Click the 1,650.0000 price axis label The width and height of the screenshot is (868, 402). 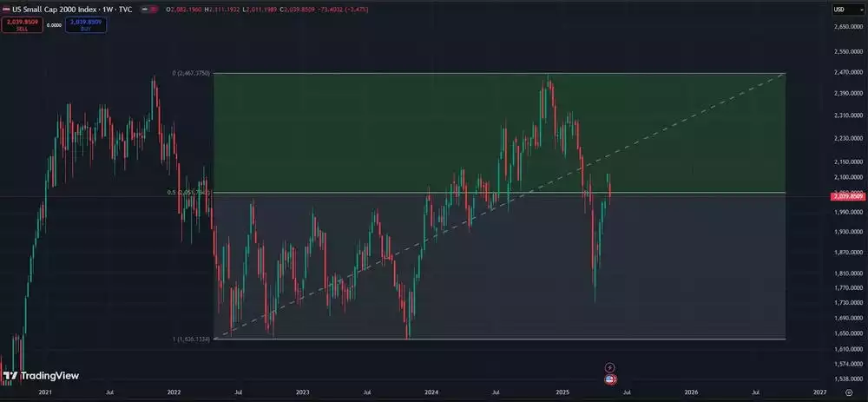tap(847, 333)
